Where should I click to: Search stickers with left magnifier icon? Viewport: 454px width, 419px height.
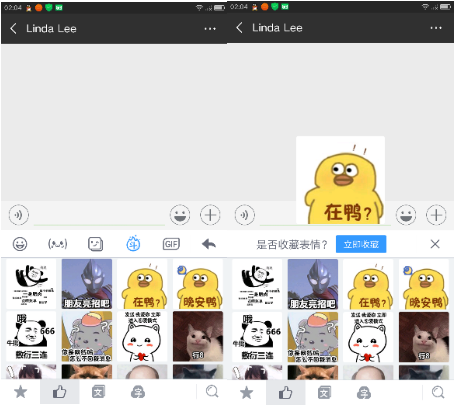click(x=212, y=391)
